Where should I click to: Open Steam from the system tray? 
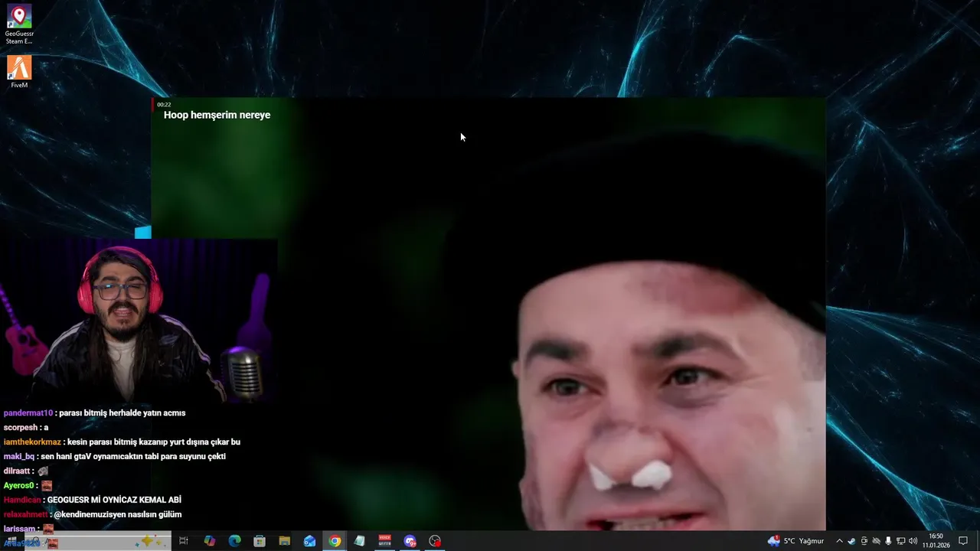point(851,541)
